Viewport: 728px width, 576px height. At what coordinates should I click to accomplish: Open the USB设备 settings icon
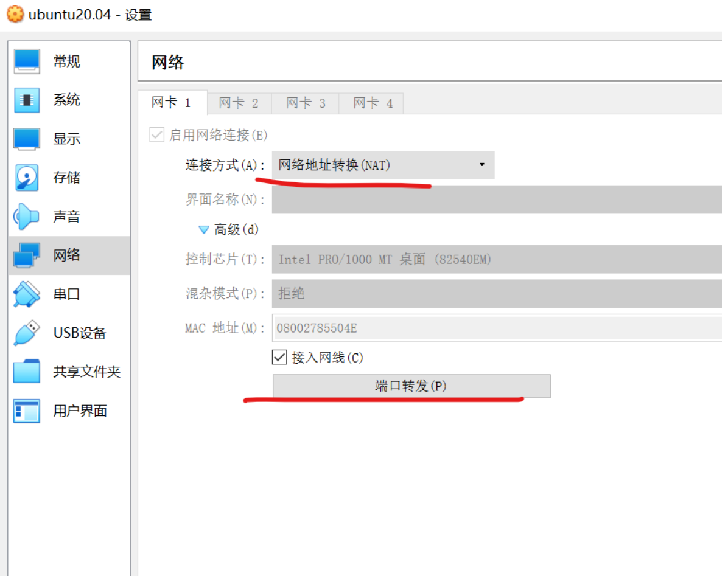27,333
